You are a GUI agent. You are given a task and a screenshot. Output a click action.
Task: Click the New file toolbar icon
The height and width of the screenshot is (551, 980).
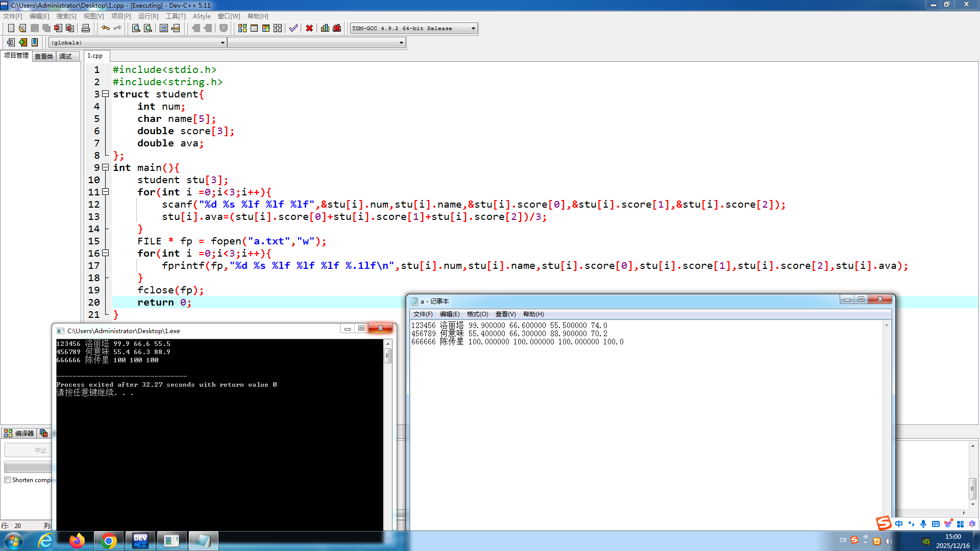11,28
